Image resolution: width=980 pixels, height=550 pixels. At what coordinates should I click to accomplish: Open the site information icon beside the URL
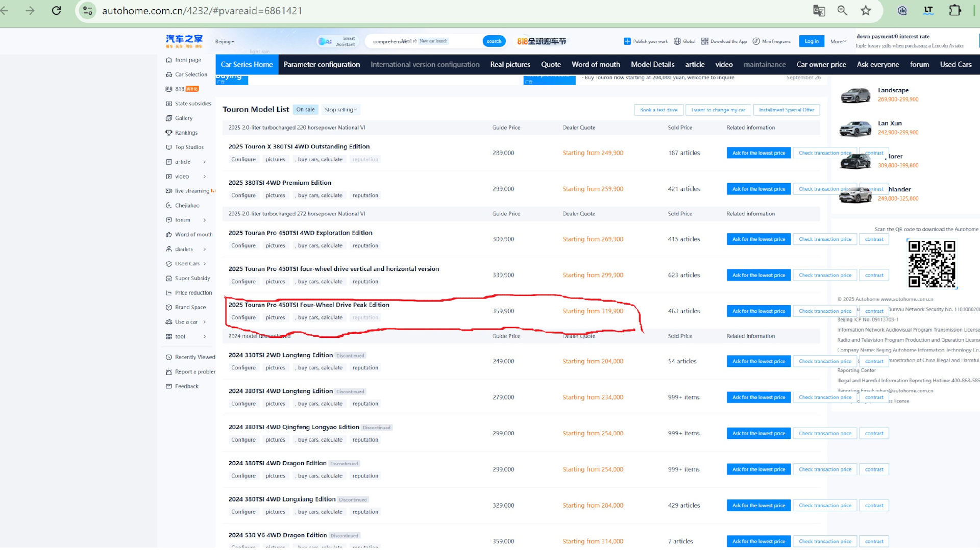88,10
